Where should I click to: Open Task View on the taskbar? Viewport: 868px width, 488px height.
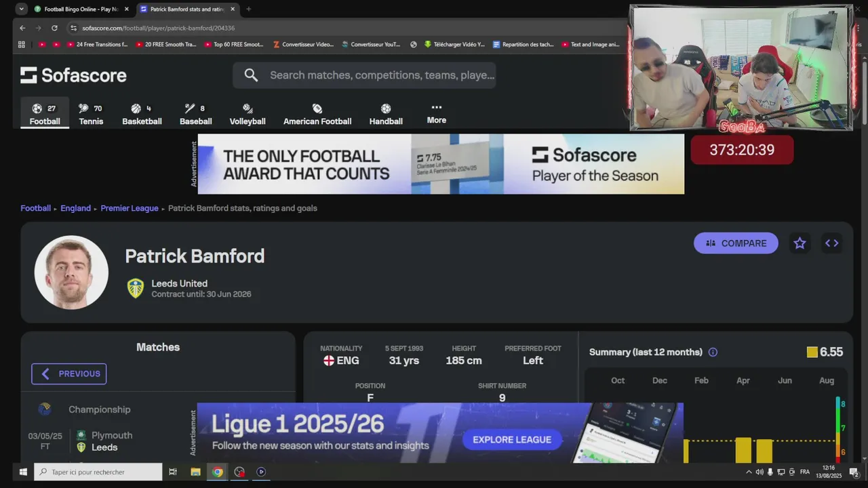coord(173,472)
